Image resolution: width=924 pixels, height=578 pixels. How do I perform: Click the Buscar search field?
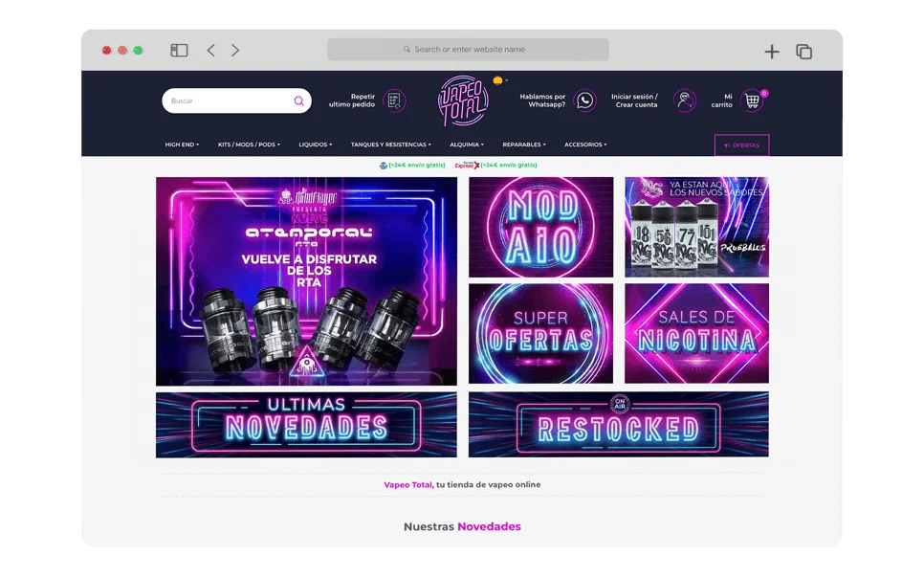point(228,101)
